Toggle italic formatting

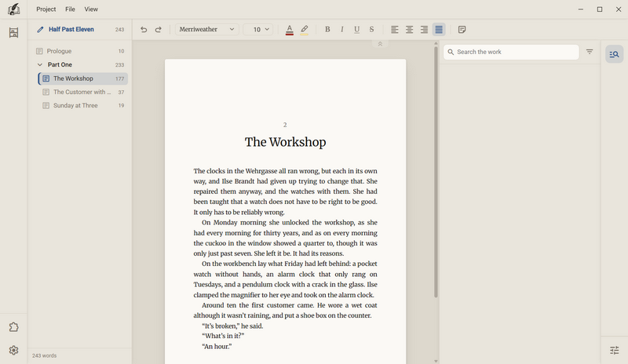(x=342, y=29)
